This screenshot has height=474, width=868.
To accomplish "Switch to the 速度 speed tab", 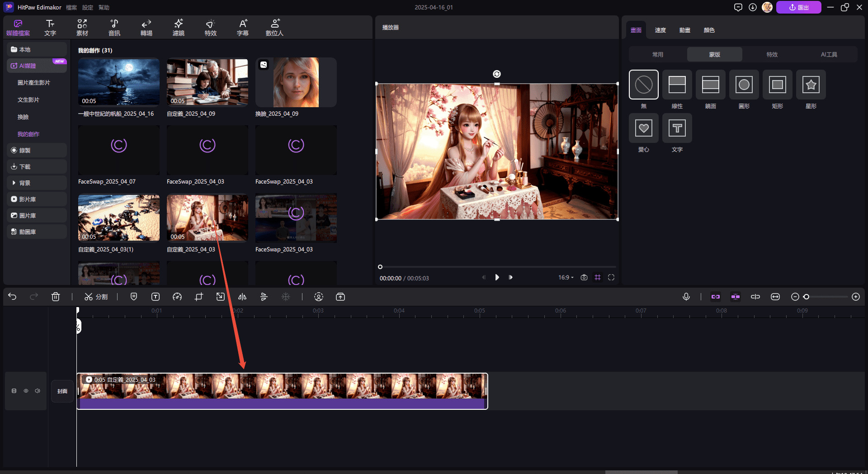I will pos(660,30).
